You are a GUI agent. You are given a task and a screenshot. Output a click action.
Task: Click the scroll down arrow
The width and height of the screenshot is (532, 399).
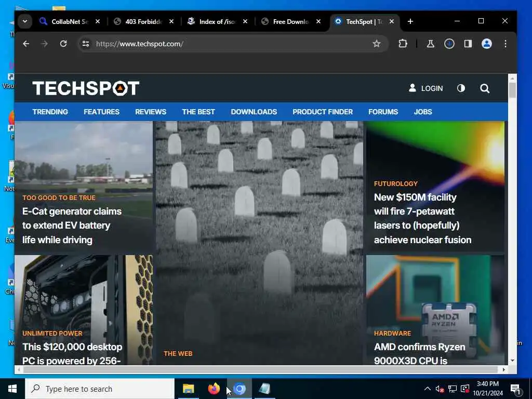[512, 361]
